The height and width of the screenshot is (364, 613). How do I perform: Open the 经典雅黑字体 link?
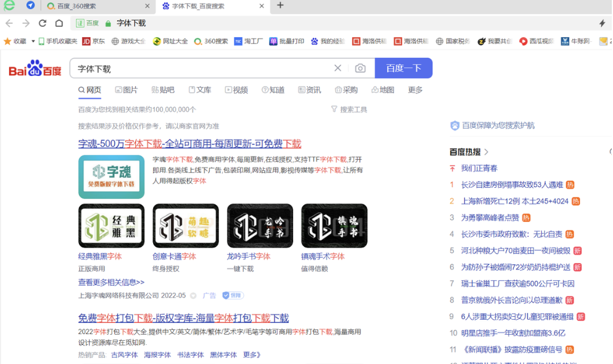coord(100,256)
